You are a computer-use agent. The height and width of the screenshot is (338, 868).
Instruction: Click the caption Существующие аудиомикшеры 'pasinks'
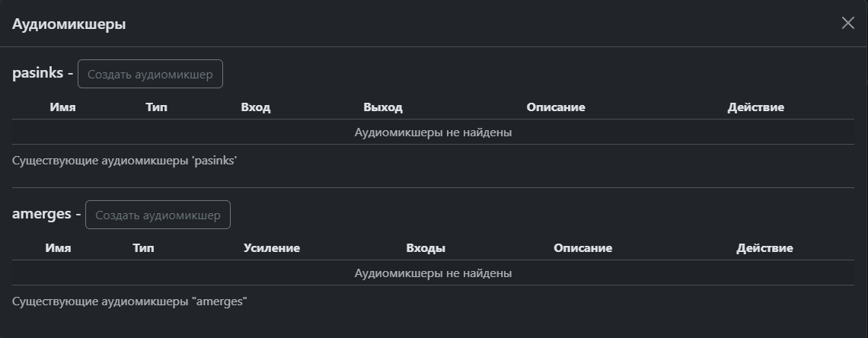click(125, 161)
